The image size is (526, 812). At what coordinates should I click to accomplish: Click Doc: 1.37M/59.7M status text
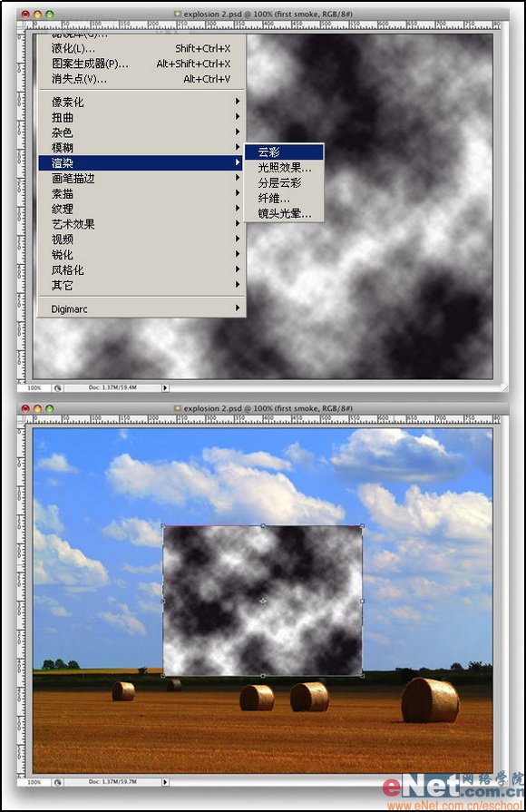click(112, 782)
